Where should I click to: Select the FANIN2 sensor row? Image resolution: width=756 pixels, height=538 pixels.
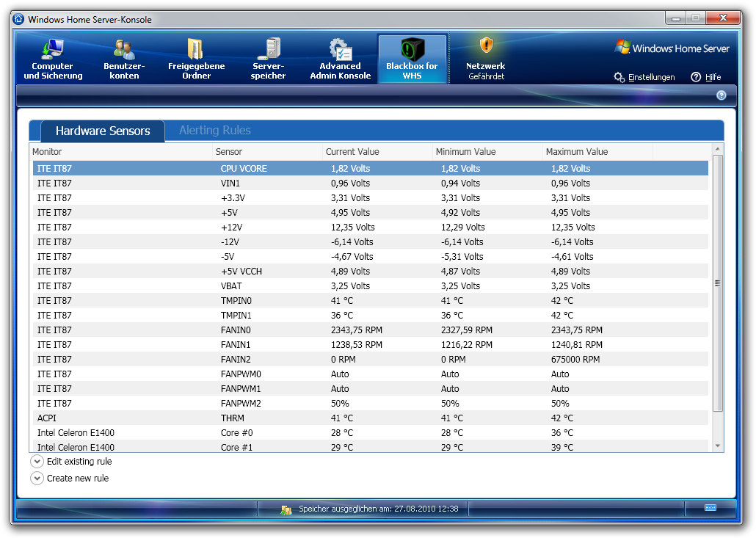(x=370, y=360)
